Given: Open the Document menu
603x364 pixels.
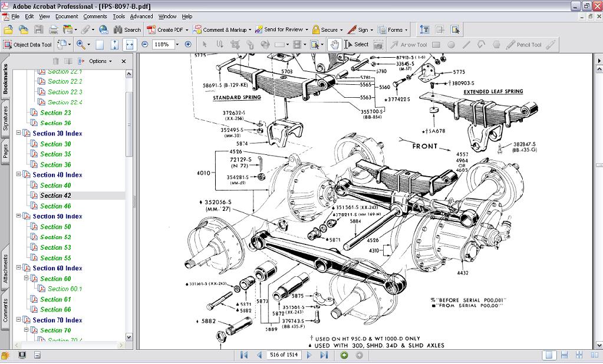Looking at the screenshot, I should point(67,16).
